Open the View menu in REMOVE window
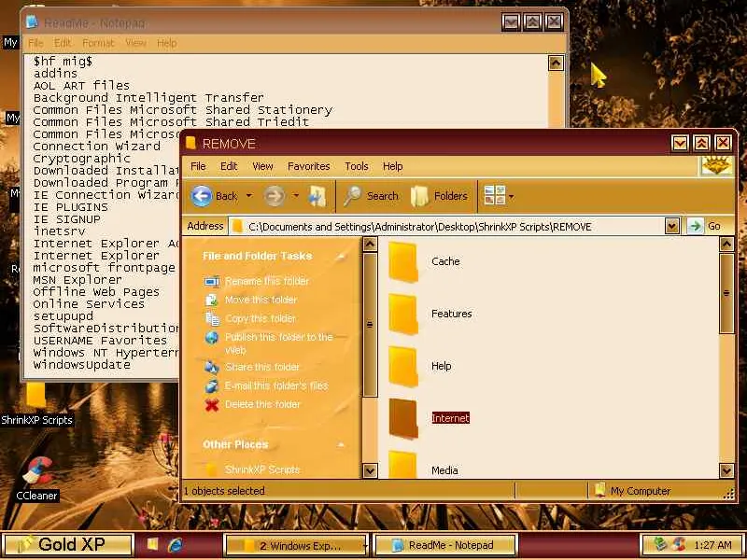Screen dimensions: 747x560 pyautogui.click(x=262, y=166)
